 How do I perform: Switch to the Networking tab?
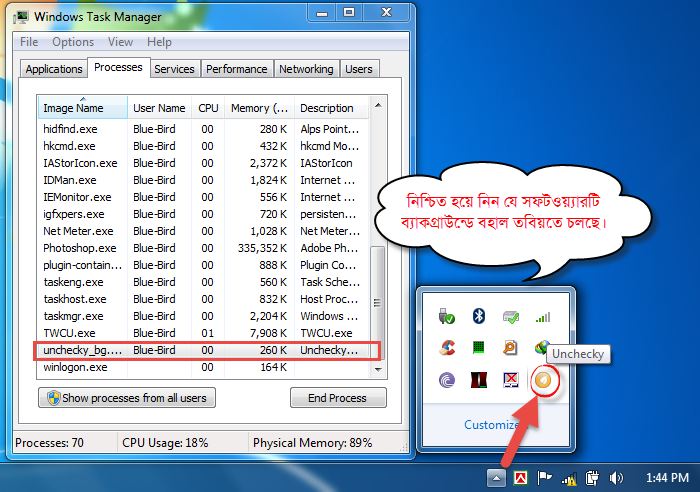click(306, 69)
